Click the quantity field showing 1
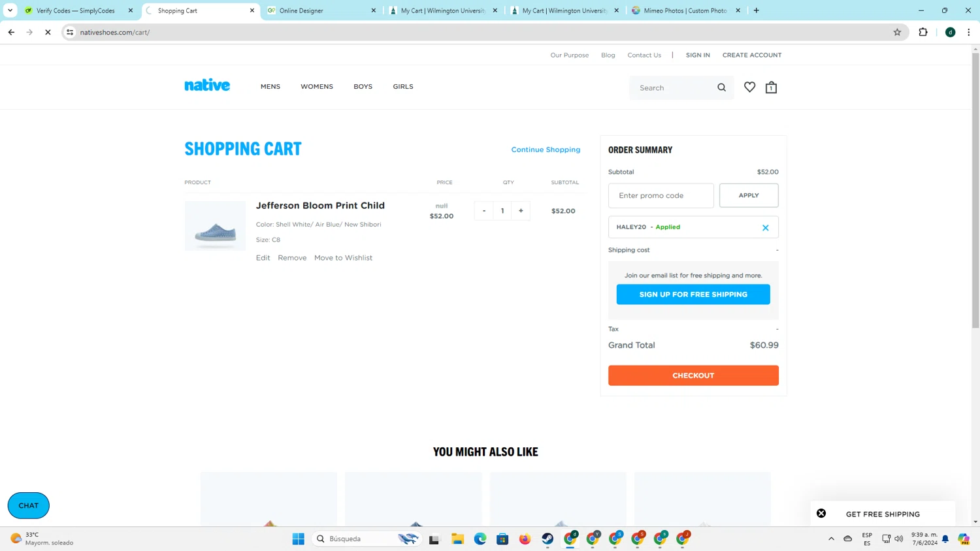This screenshot has height=551, width=980. point(502,211)
